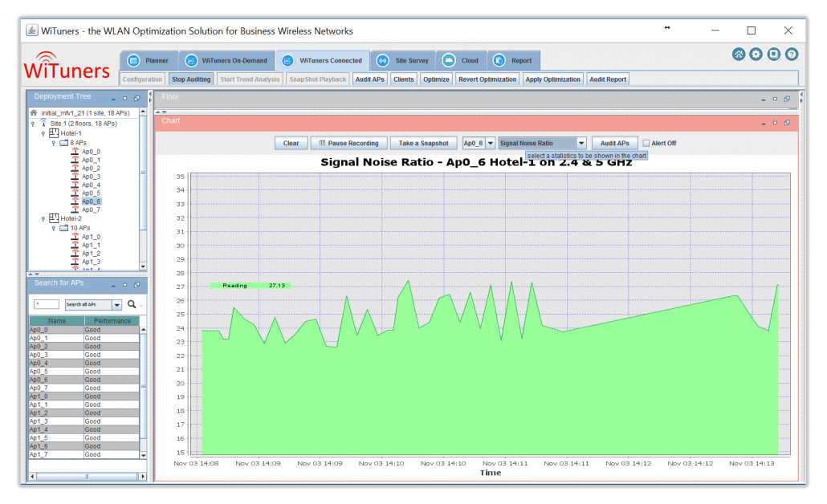Click the Hotel-1 floor plan icon

(54, 133)
